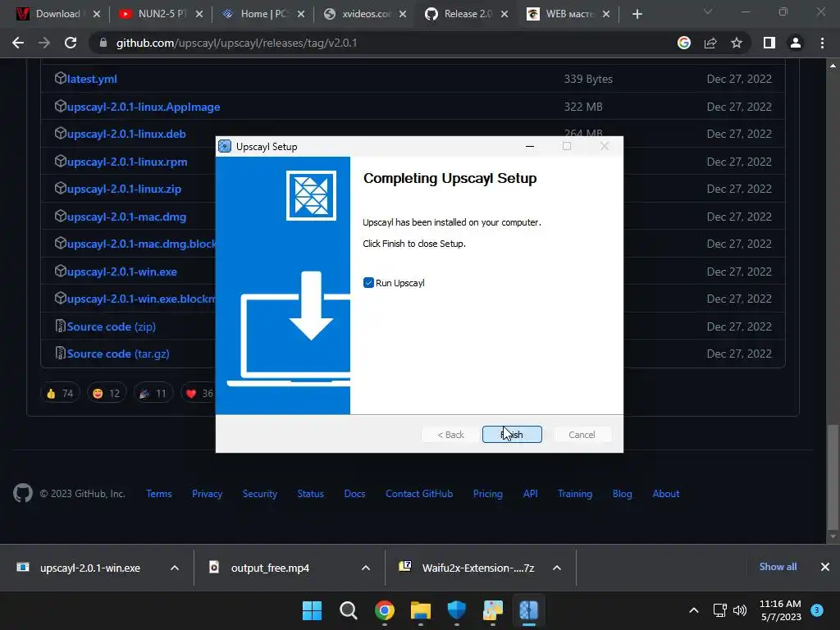Click package icon beside latest.yml
This screenshot has height=630, width=840.
(60, 78)
